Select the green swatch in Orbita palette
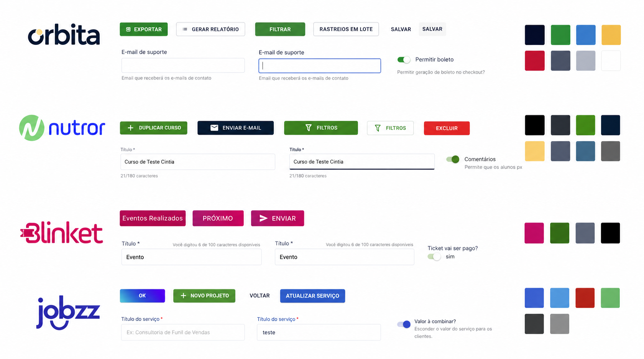Screen dimensions: 644x359 click(560, 35)
